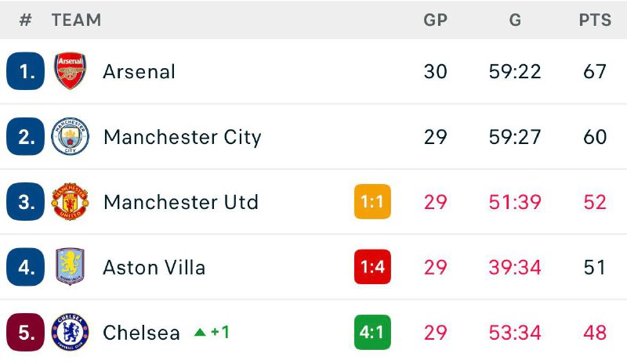Click Chelsea's green up-arrow position change
Image resolution: width=627 pixels, height=364 pixels.
pyautogui.click(x=212, y=332)
